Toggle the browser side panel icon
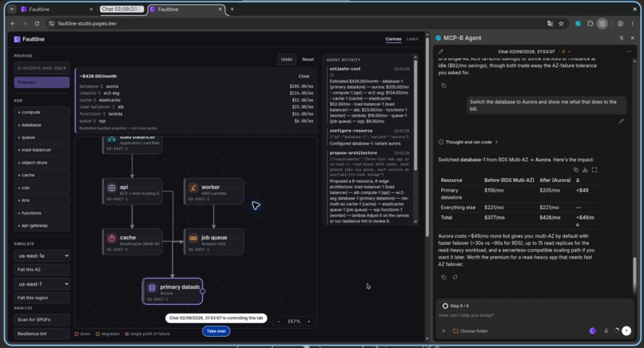The width and height of the screenshot is (644, 348). pyautogui.click(x=602, y=24)
